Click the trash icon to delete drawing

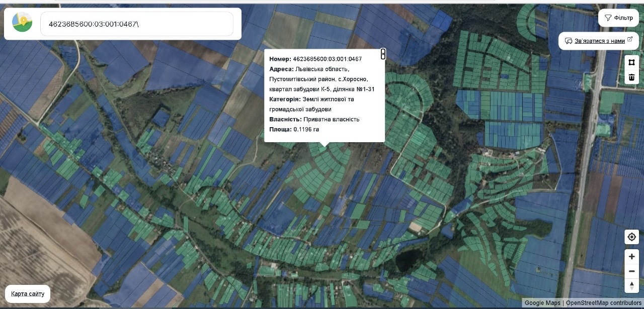tap(631, 77)
